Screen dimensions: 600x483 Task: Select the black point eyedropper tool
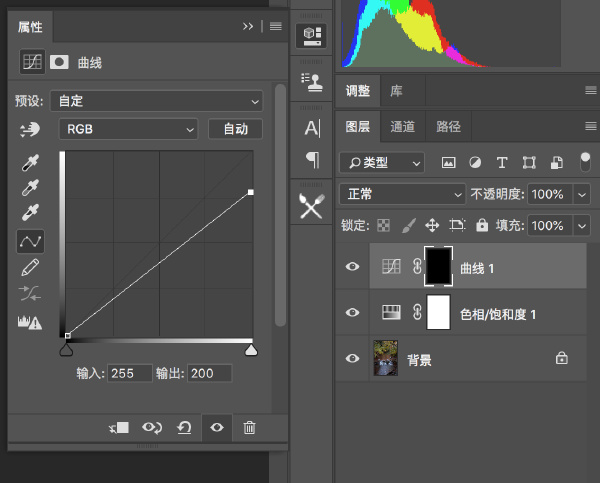point(31,163)
